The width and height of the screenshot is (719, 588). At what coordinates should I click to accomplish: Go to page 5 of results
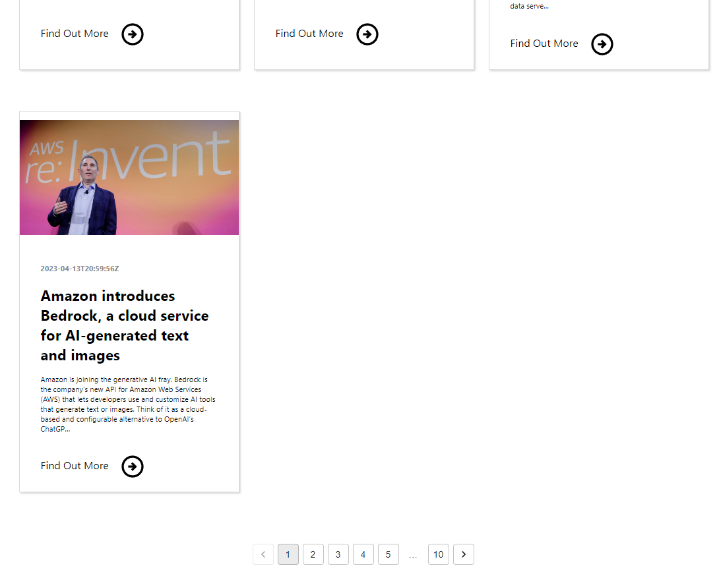pyautogui.click(x=389, y=554)
